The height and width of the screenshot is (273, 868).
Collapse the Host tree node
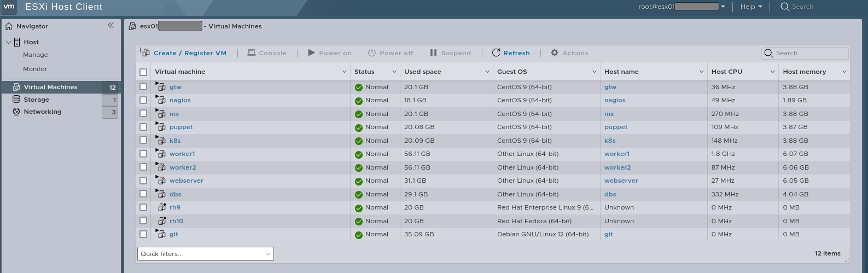tap(9, 42)
